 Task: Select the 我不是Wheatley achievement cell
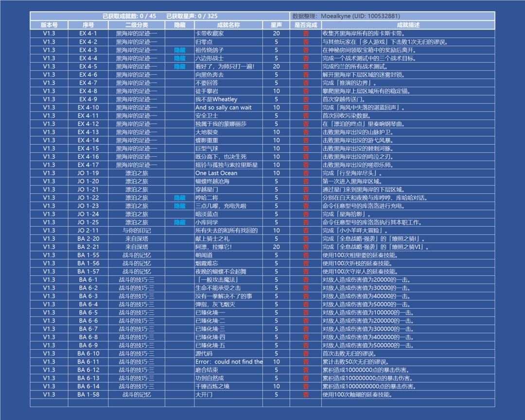(x=228, y=100)
